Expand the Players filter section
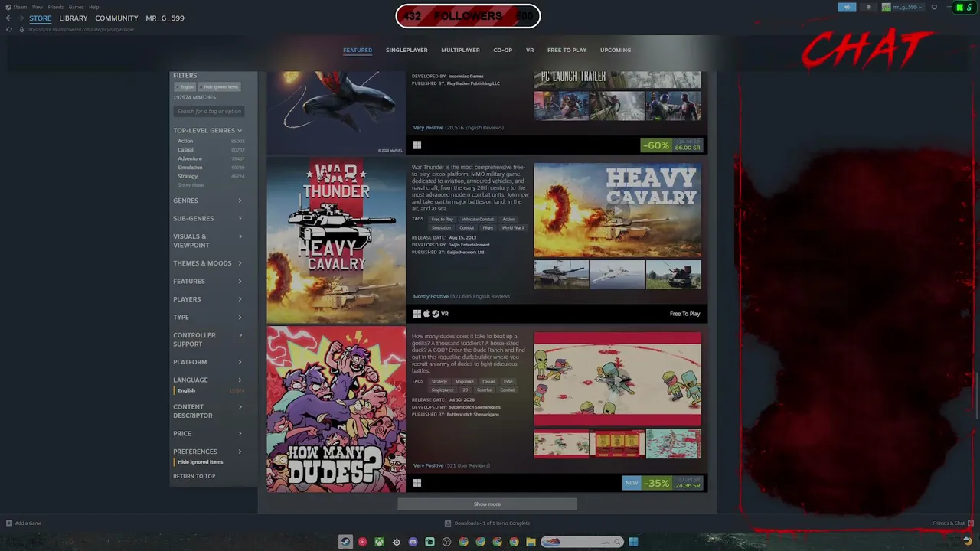The width and height of the screenshot is (980, 551). pyautogui.click(x=207, y=299)
